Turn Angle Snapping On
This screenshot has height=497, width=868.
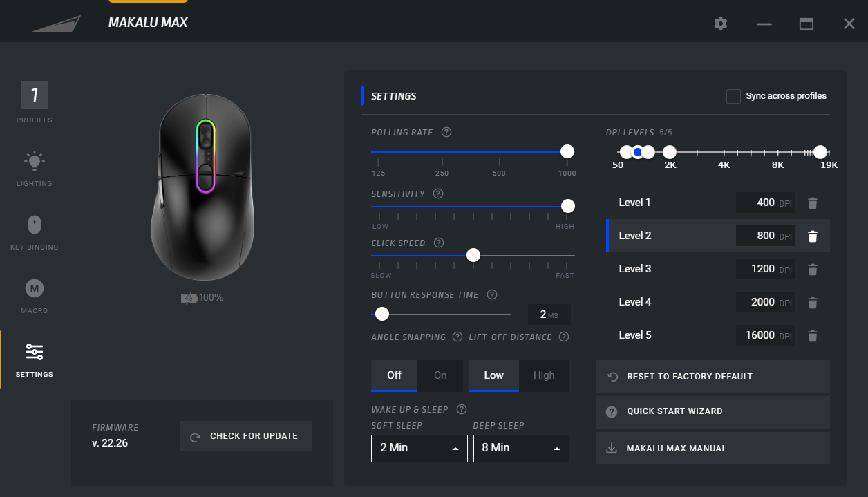(x=440, y=375)
